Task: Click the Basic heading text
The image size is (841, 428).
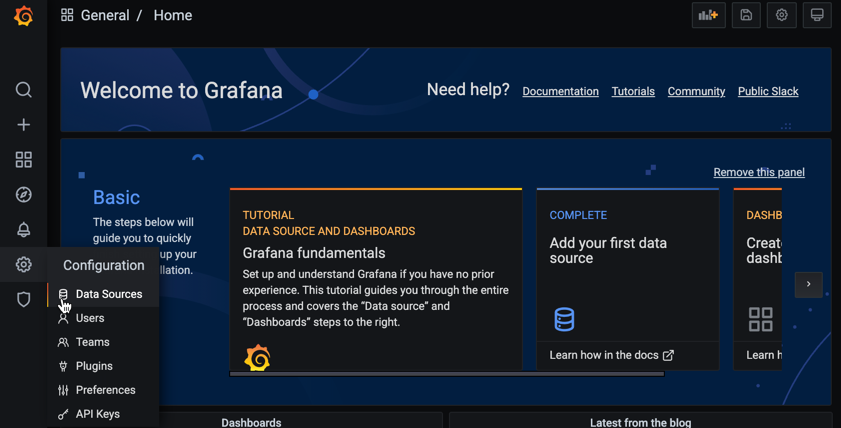Action: tap(116, 197)
